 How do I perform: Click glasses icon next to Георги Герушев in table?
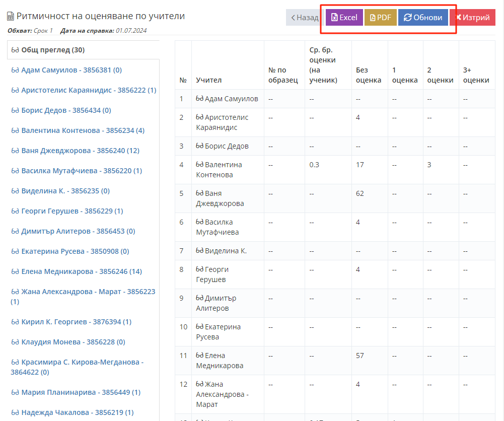pos(199,269)
